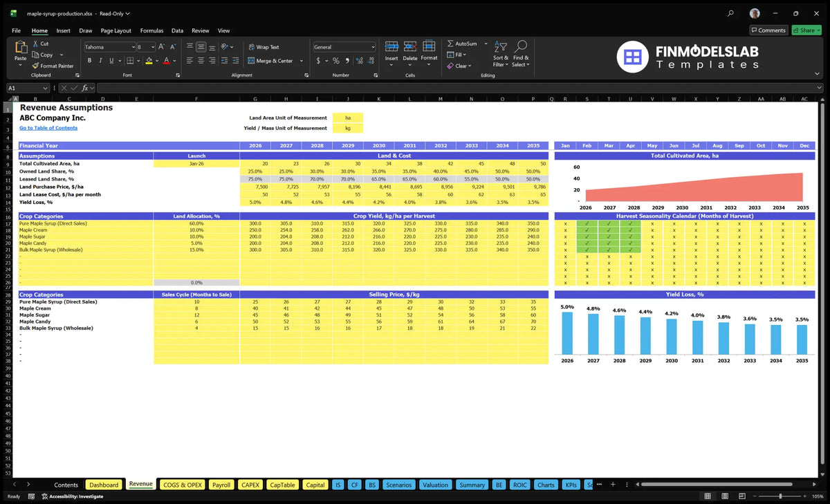Switch to the Insert ribbon tab
The height and width of the screenshot is (504, 830).
click(63, 30)
